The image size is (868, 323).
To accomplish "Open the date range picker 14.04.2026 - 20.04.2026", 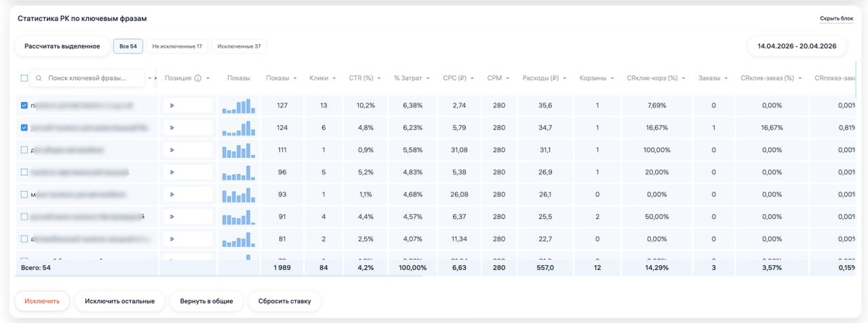I will (x=796, y=46).
